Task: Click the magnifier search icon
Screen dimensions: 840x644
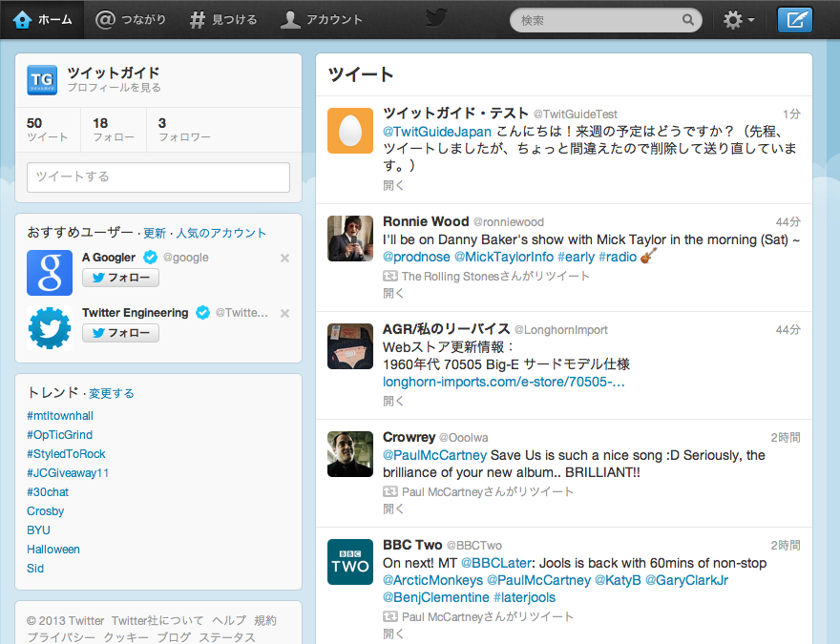Action: click(x=688, y=20)
